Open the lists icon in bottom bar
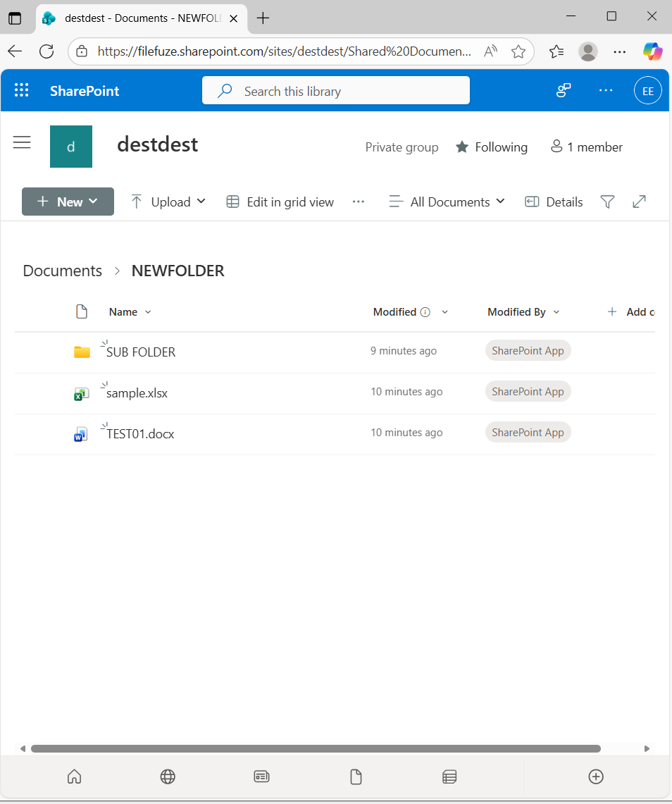The width and height of the screenshot is (672, 804). pos(449,777)
